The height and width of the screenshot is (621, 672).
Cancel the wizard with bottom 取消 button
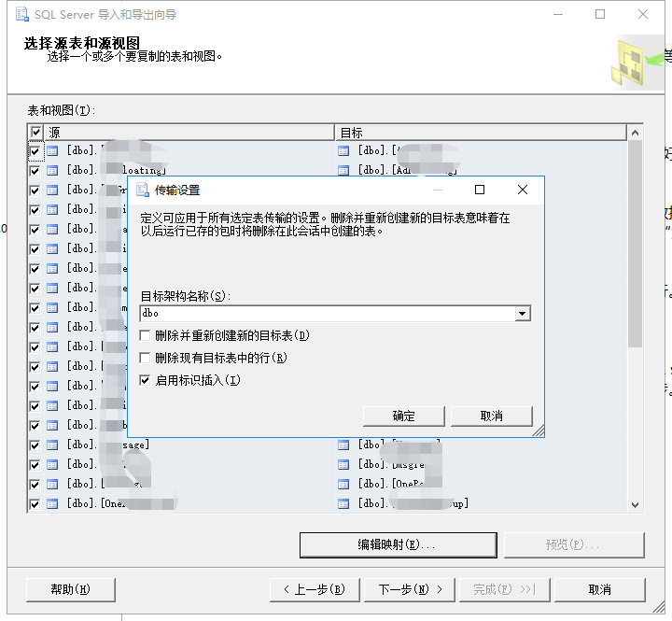click(600, 589)
